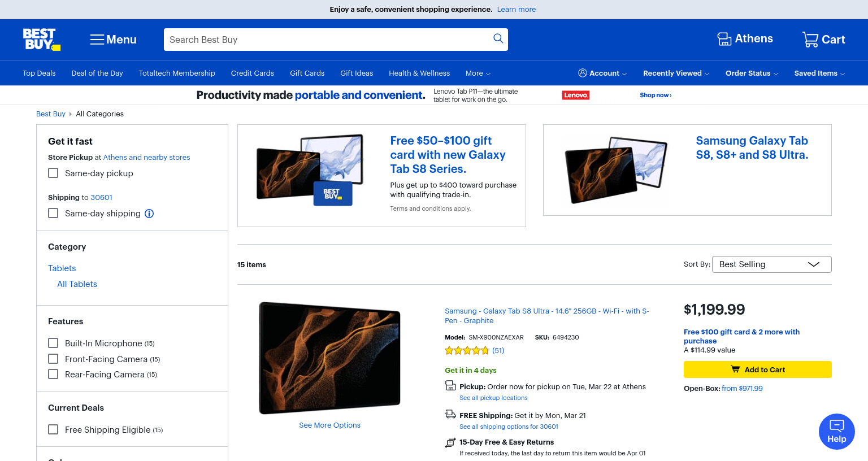868x461 pixels.
Task: Focus the Search Best Buy input field
Action: 328,40
